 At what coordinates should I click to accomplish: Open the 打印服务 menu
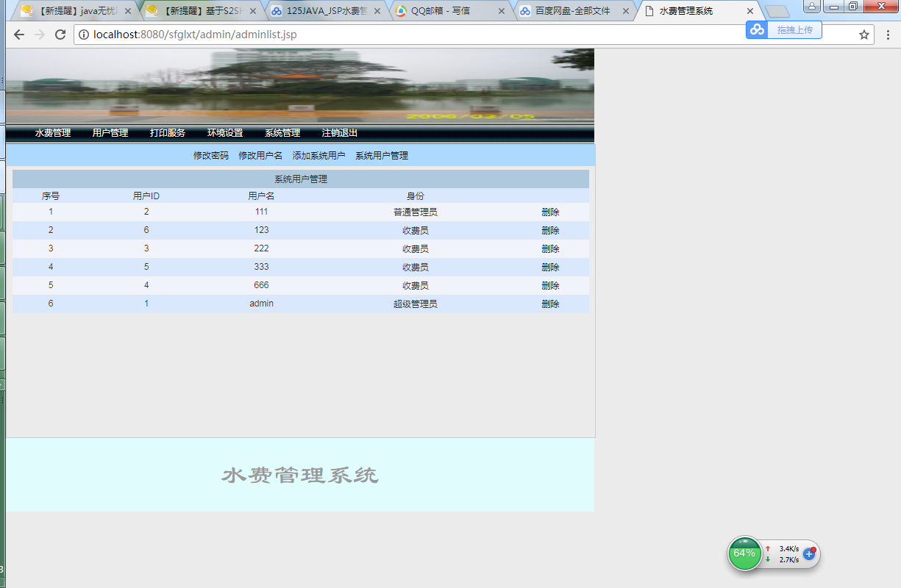[x=168, y=133]
